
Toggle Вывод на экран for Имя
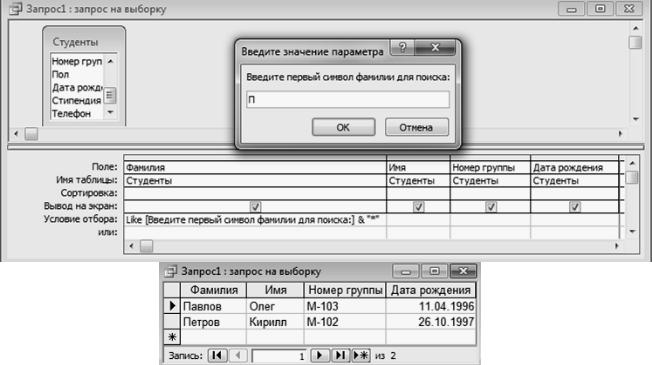click(x=418, y=206)
